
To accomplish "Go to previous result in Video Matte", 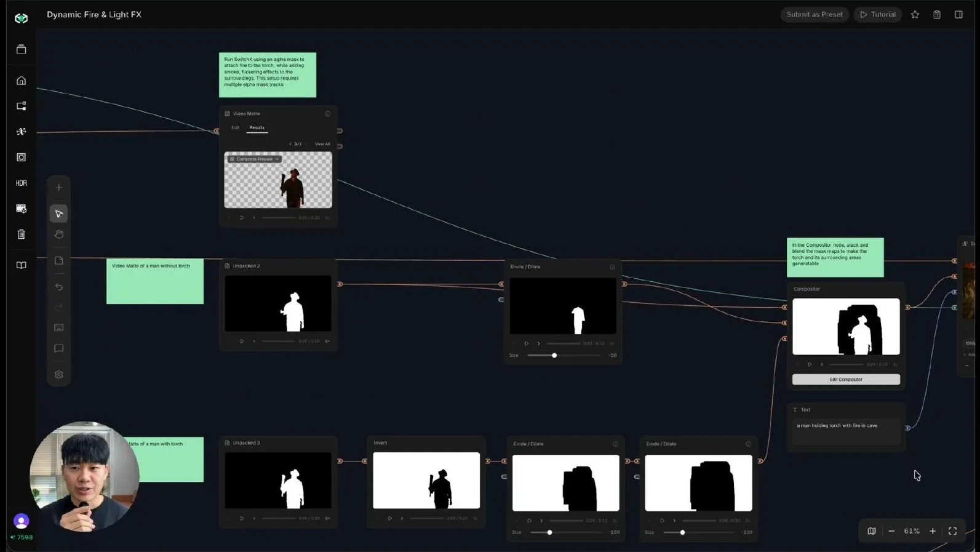I will click(290, 144).
